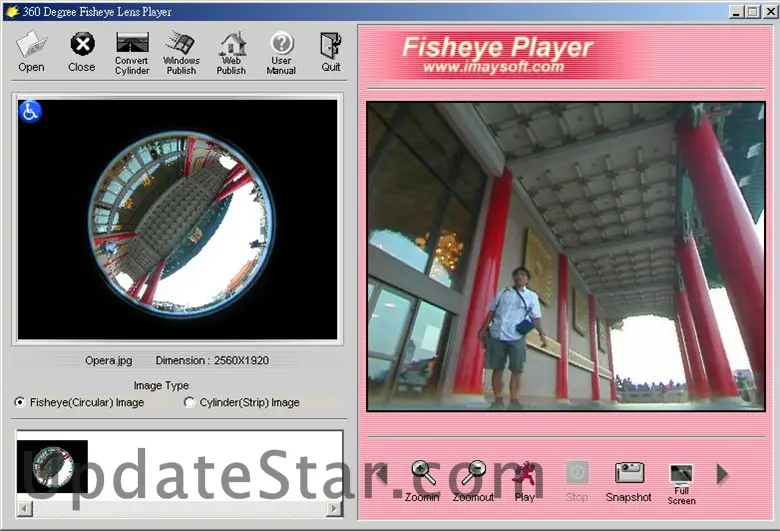Choose Cylinder(Strip) Image radio option
The image size is (780, 531).
190,402
